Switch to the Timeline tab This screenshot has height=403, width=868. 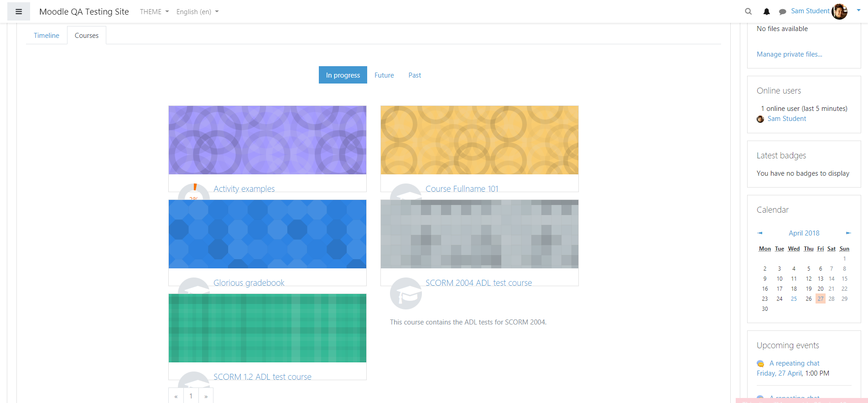[x=47, y=36]
